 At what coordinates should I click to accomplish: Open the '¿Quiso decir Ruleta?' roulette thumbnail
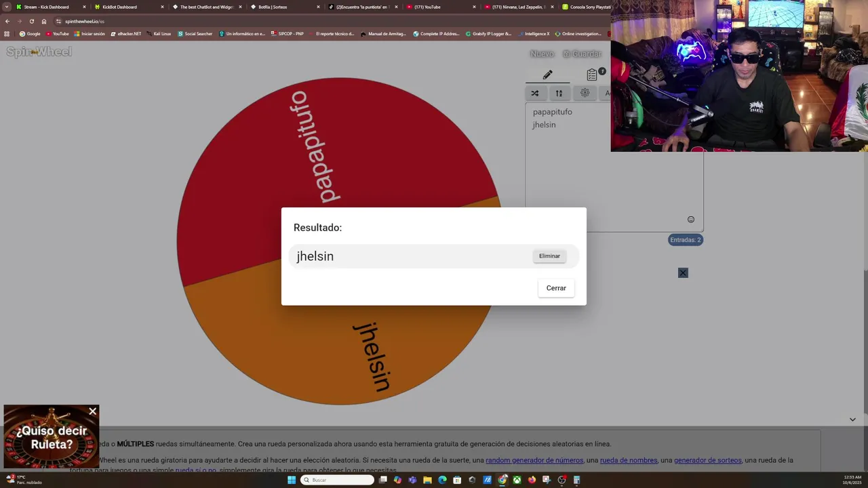point(52,438)
